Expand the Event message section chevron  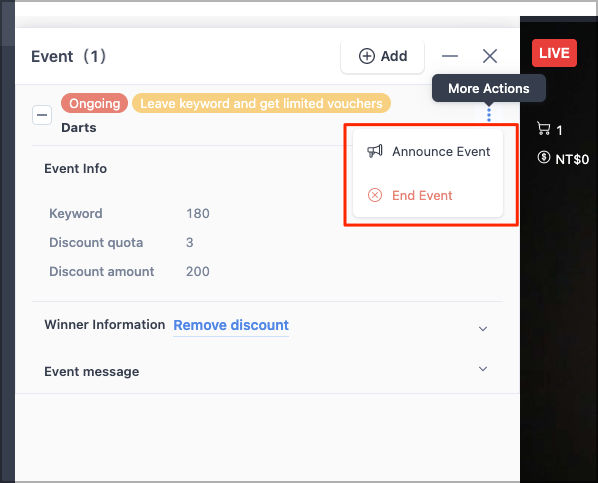pyautogui.click(x=483, y=369)
